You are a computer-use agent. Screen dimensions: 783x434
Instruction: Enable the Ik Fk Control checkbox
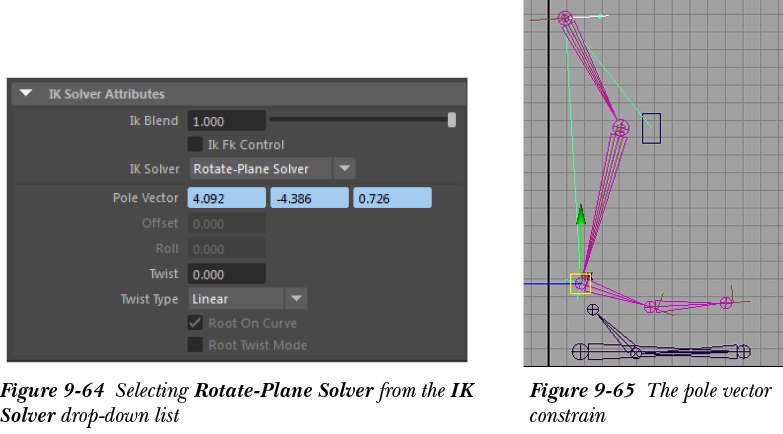pos(196,145)
